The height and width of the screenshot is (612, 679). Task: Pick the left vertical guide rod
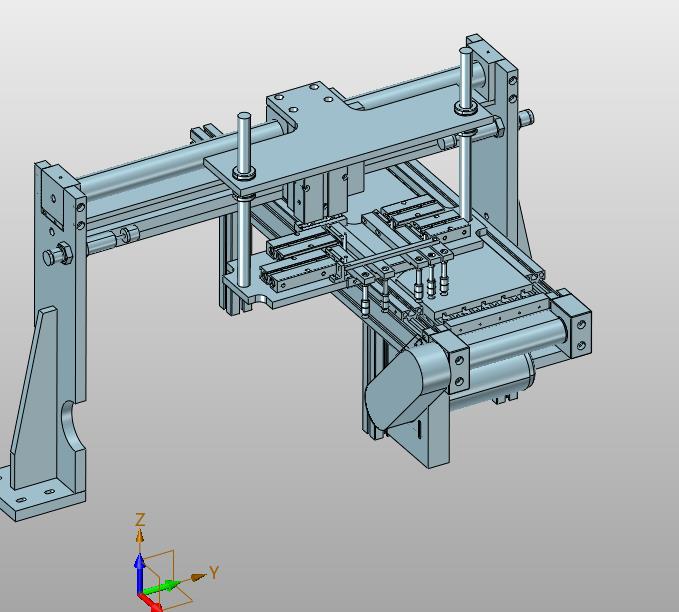coord(244,199)
